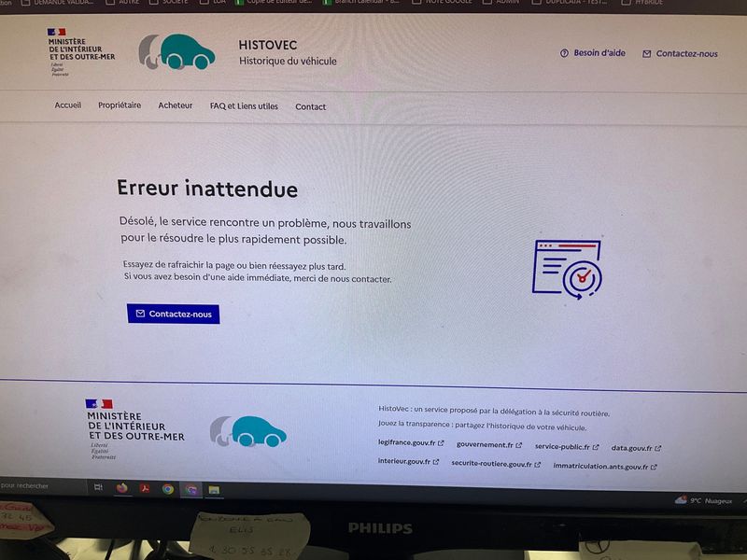Click envelope icon beside header Contactez-nous

646,54
